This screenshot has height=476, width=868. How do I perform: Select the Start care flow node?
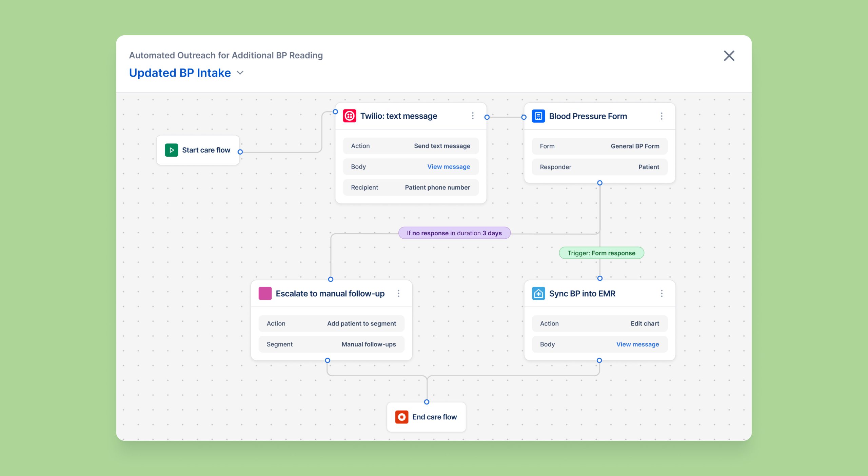[x=198, y=150]
